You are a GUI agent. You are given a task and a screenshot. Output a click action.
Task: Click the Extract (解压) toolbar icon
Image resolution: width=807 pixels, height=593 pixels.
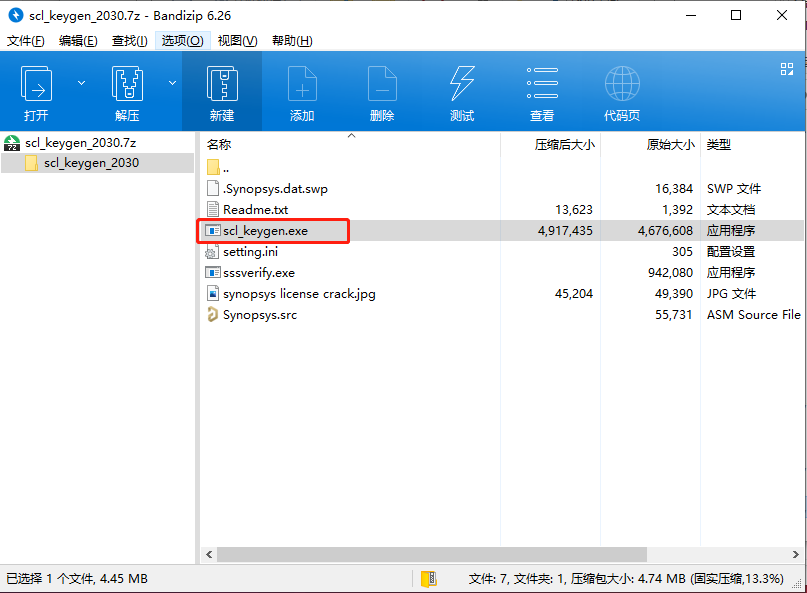127,83
